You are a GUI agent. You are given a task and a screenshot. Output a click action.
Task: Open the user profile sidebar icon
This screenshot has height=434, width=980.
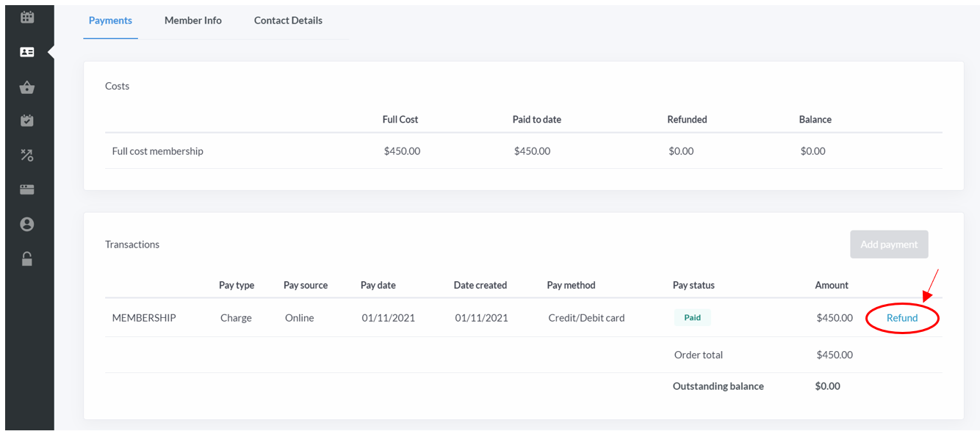pyautogui.click(x=27, y=224)
